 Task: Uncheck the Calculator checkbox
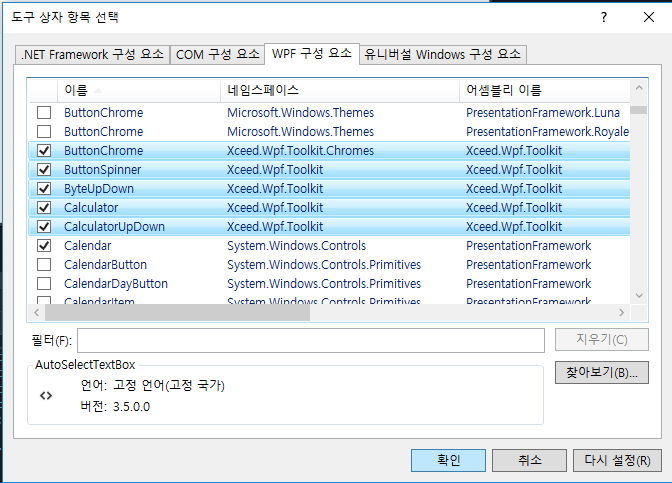click(44, 207)
